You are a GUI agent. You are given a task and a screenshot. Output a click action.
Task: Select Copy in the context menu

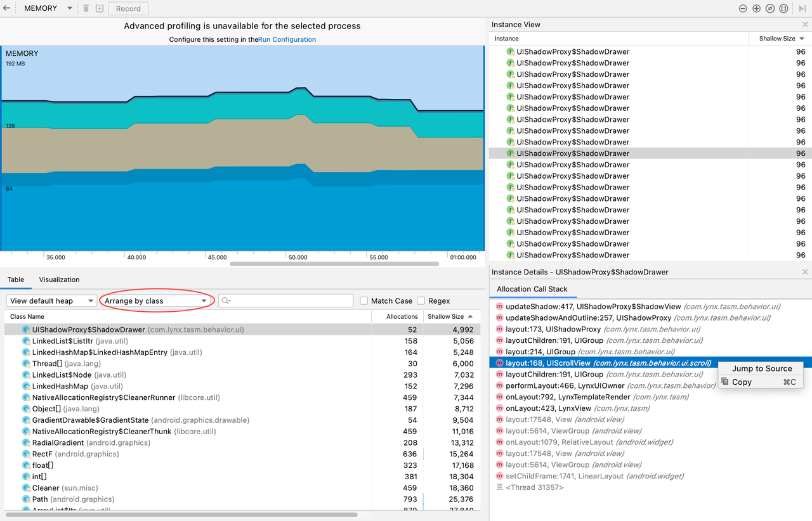742,382
